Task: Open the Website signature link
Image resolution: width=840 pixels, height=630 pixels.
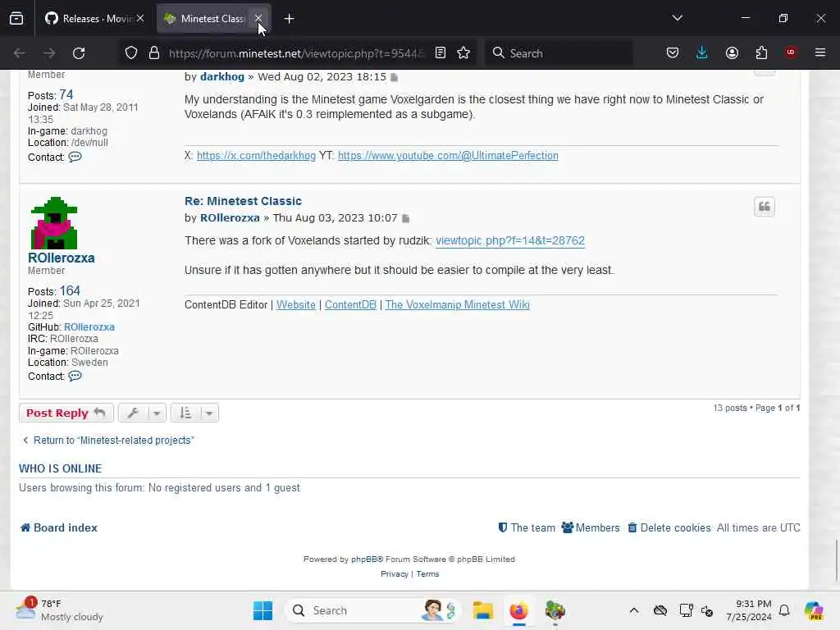Action: pos(295,305)
